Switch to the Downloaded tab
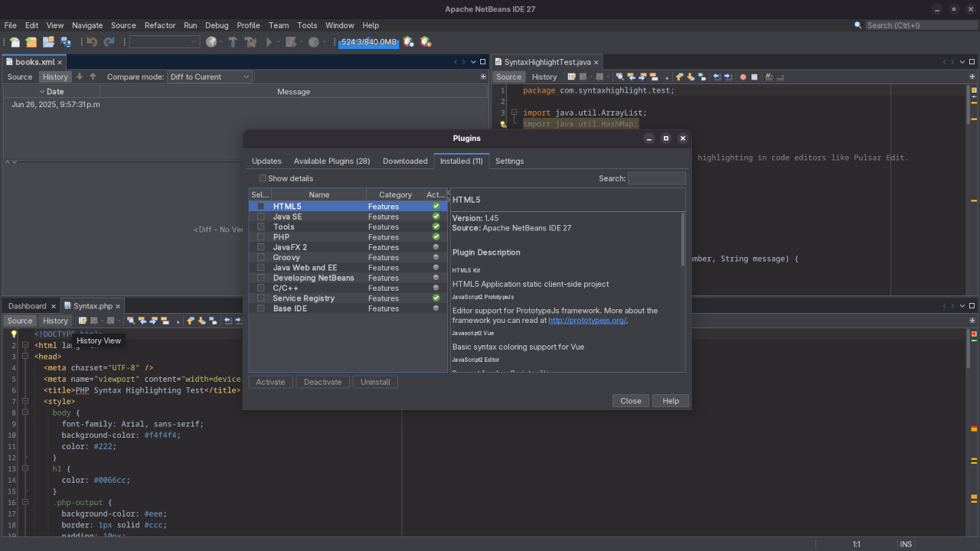Viewport: 980px width, 551px height. coord(405,161)
